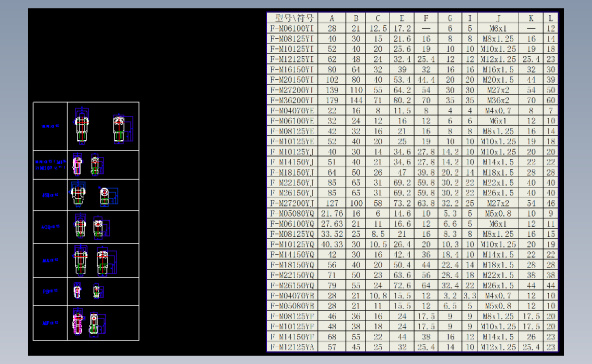Screen dimensions: 592x364
Task: Click value 3.3 in column I
Action: coord(470,296)
